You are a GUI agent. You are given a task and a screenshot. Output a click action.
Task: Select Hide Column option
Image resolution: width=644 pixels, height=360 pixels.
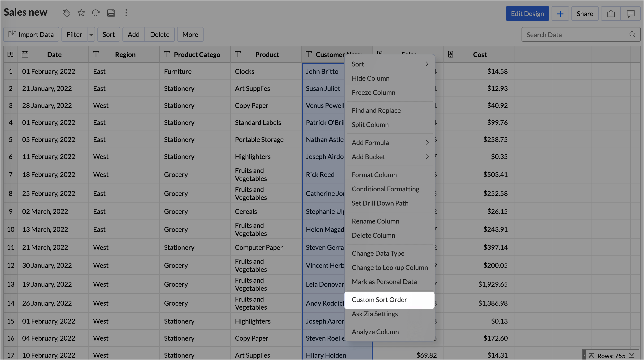click(x=370, y=78)
